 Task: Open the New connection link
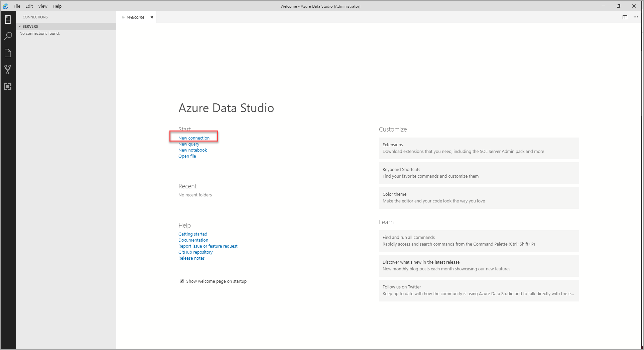pos(194,138)
